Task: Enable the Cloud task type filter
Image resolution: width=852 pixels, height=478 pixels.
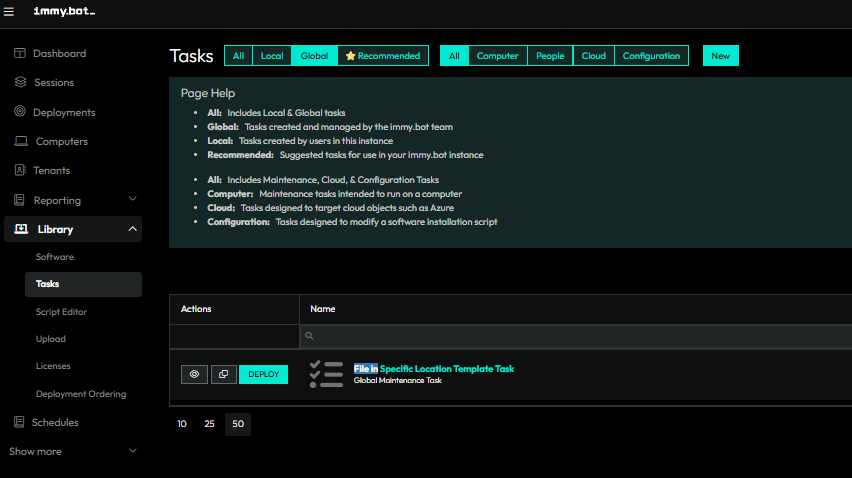Action: (593, 56)
